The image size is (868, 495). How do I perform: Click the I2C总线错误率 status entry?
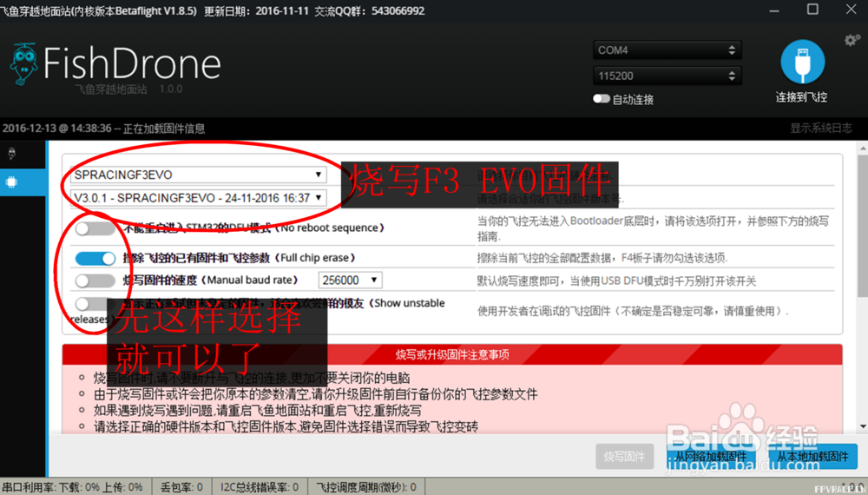[x=260, y=487]
